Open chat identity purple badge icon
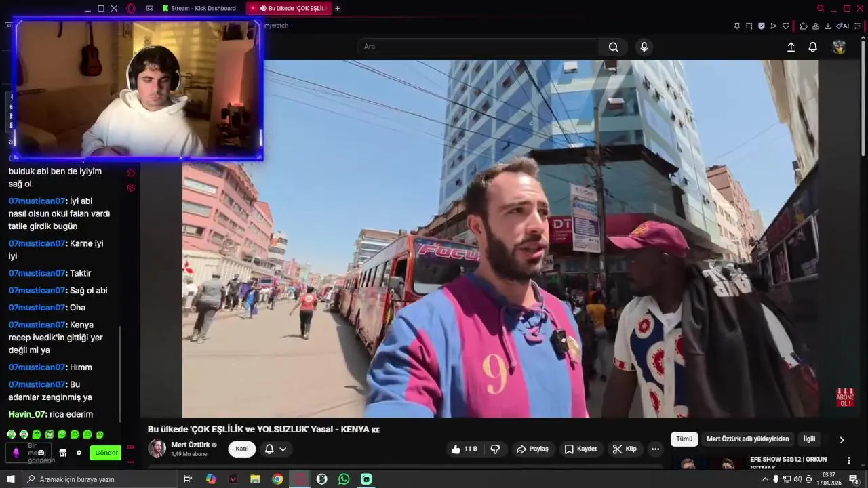 (x=16, y=453)
